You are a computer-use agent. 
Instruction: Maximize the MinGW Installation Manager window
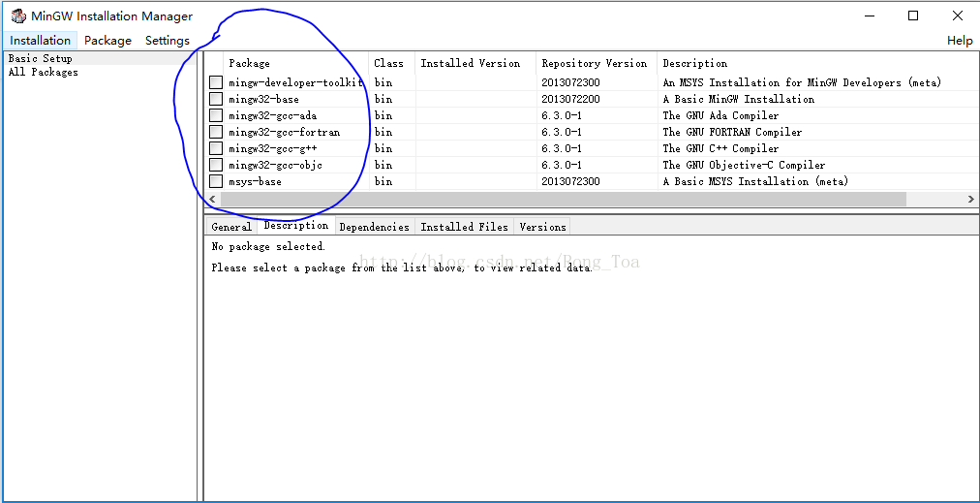point(913,16)
